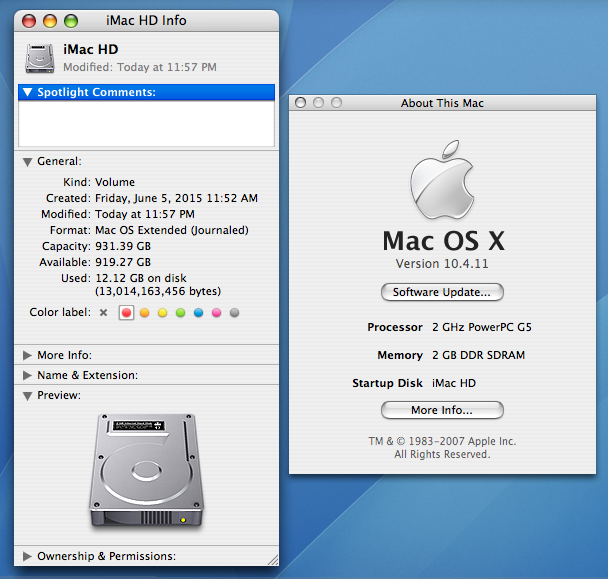Remove color label with the X icon
Image resolution: width=608 pixels, height=579 pixels.
(x=103, y=312)
